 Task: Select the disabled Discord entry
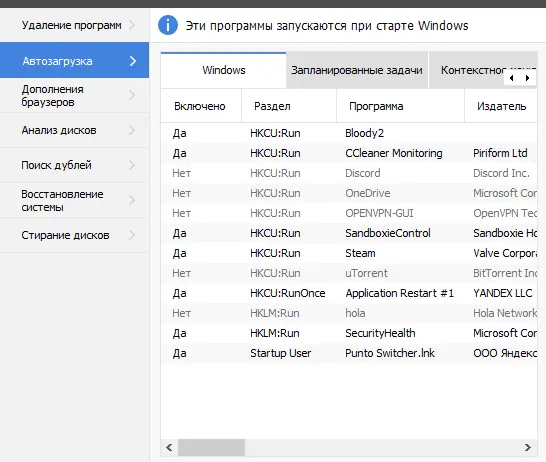[349, 173]
